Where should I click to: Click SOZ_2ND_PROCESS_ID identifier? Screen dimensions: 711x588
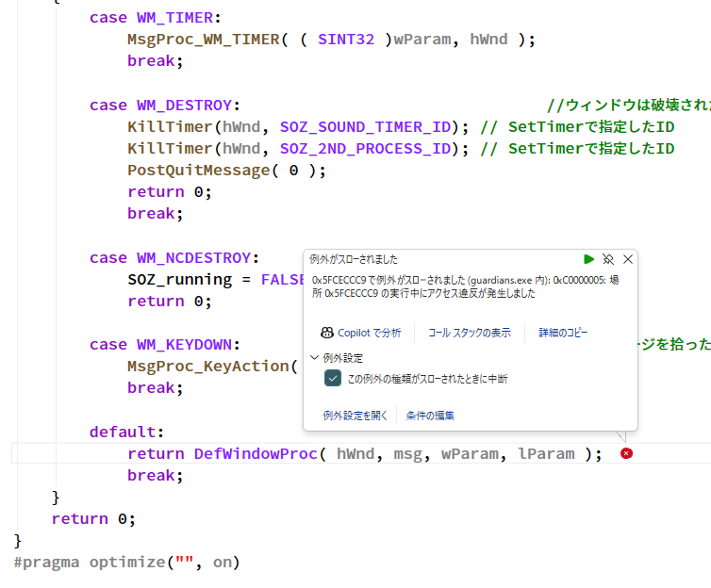pos(366,149)
